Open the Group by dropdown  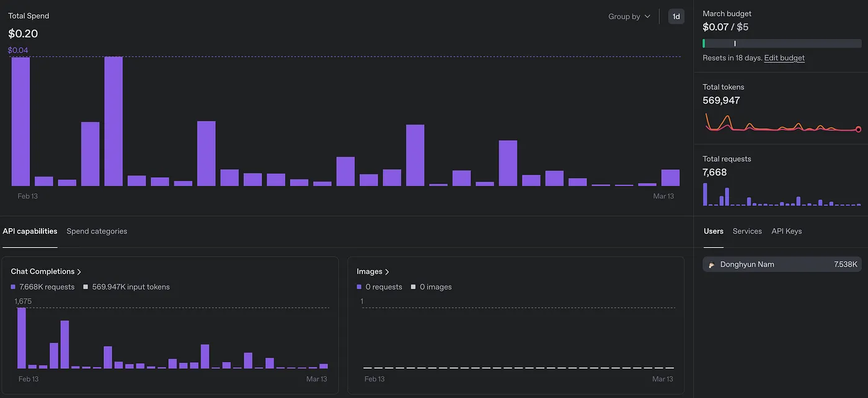tap(629, 17)
